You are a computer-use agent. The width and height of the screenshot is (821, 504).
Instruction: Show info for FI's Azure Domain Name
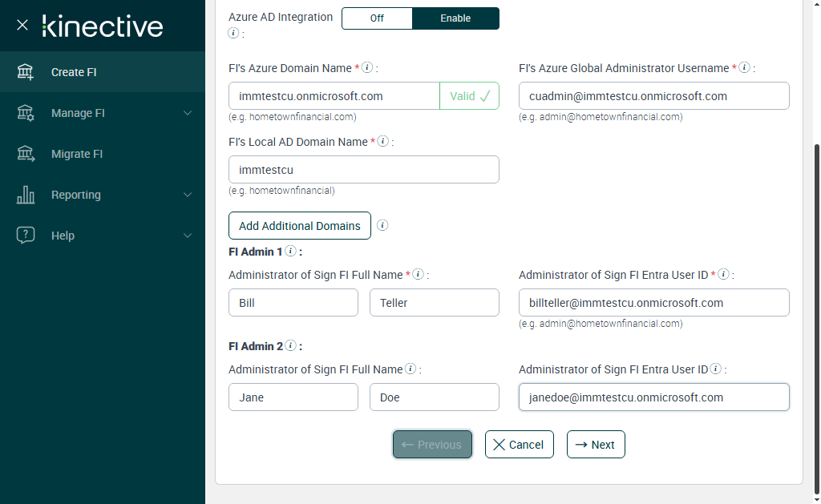click(x=367, y=67)
